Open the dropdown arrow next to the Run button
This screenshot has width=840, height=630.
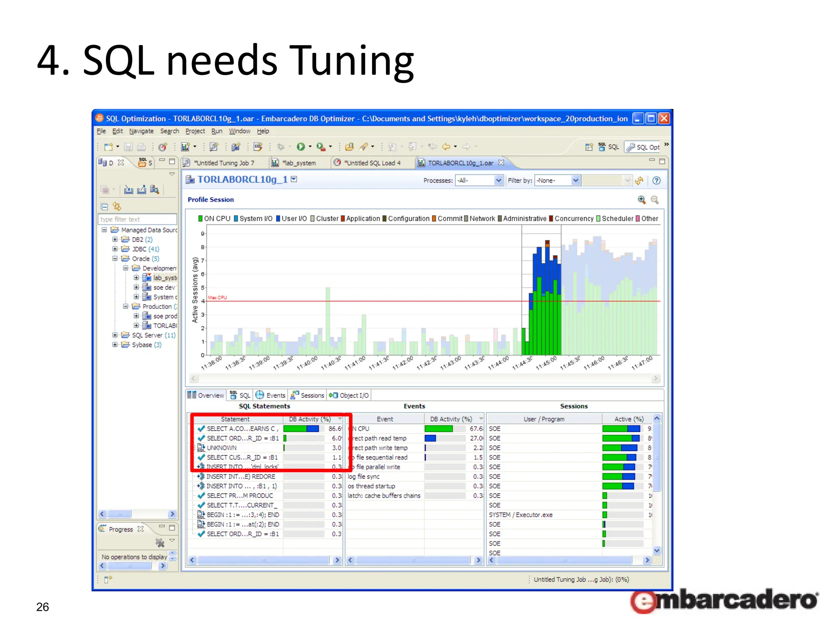(310, 147)
